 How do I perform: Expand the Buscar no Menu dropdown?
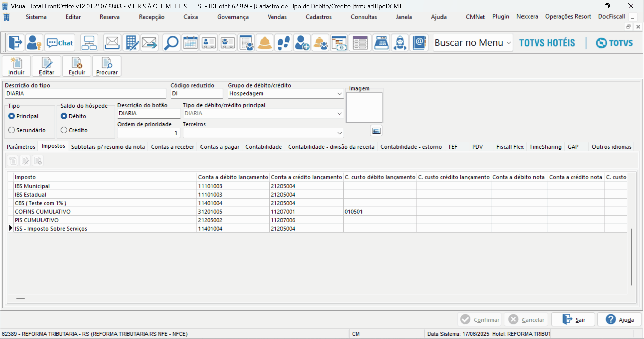pyautogui.click(x=508, y=43)
